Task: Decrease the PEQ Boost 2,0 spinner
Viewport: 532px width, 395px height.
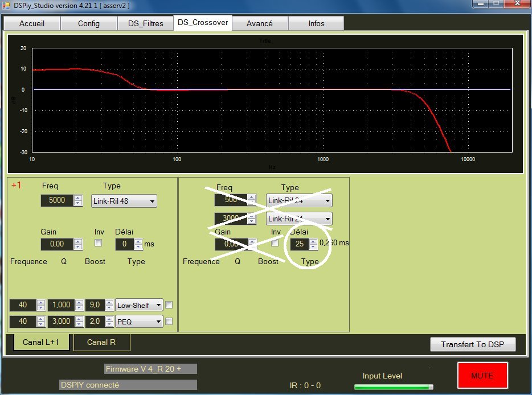Action: (x=108, y=324)
